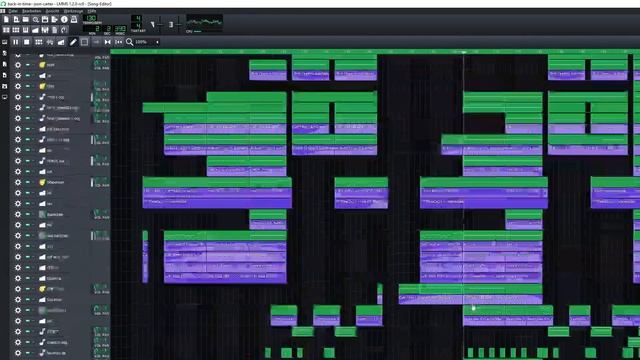Open the Automation Editor icon
The image size is (640, 360).
point(35,30)
